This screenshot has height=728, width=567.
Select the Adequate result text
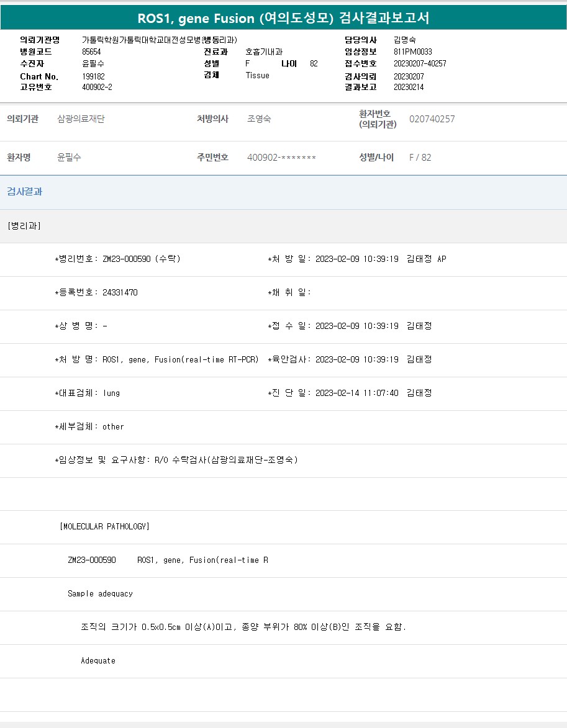98,660
